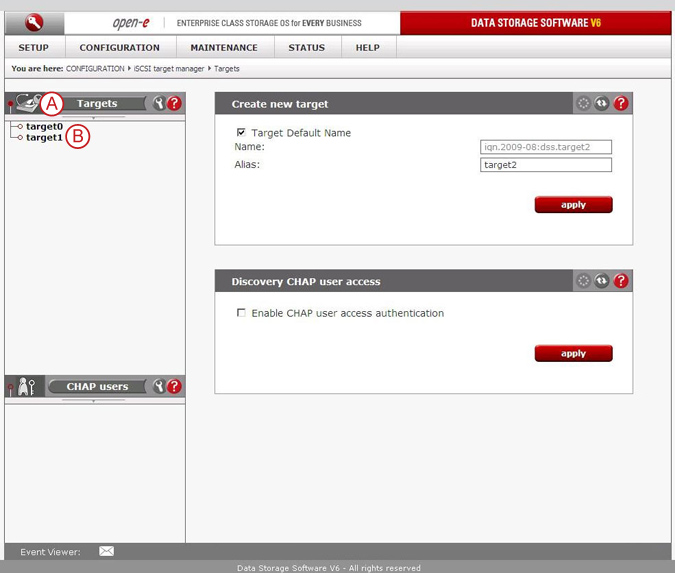Click the CHAP users person-and-key icon

coord(26,386)
